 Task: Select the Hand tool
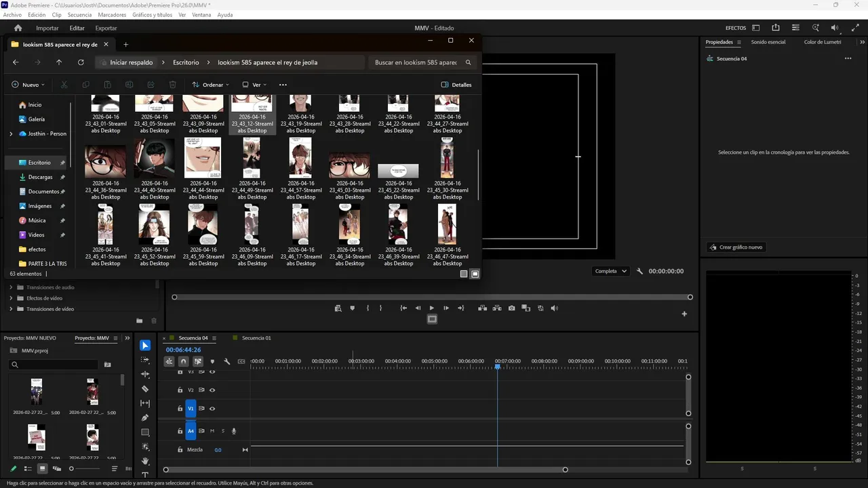click(145, 461)
